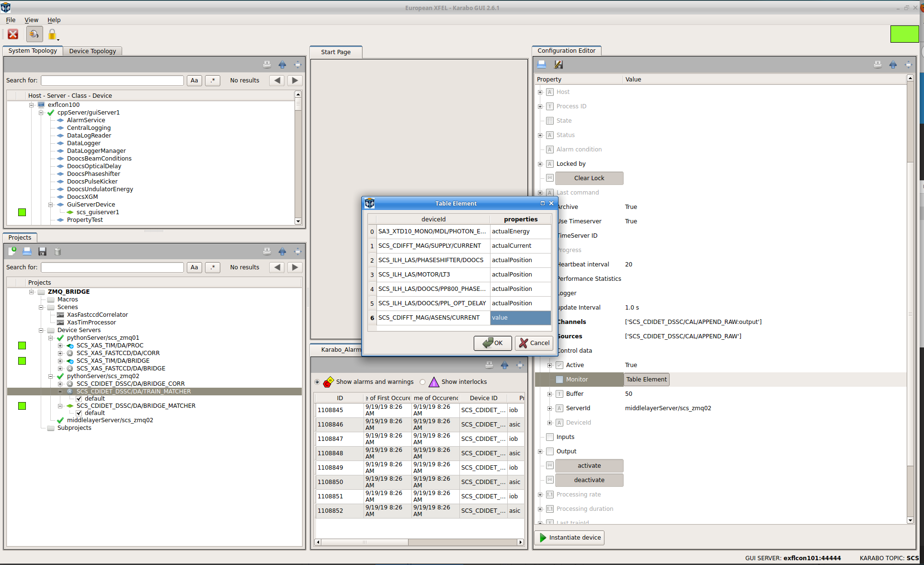Screen dimensions: 924x565
Task: Undock the System Topology panel arrow icon
Action: point(282,64)
